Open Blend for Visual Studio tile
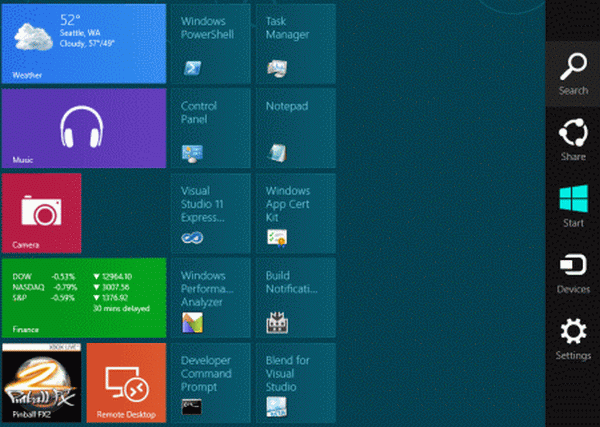This screenshot has height=427, width=600. (296, 383)
